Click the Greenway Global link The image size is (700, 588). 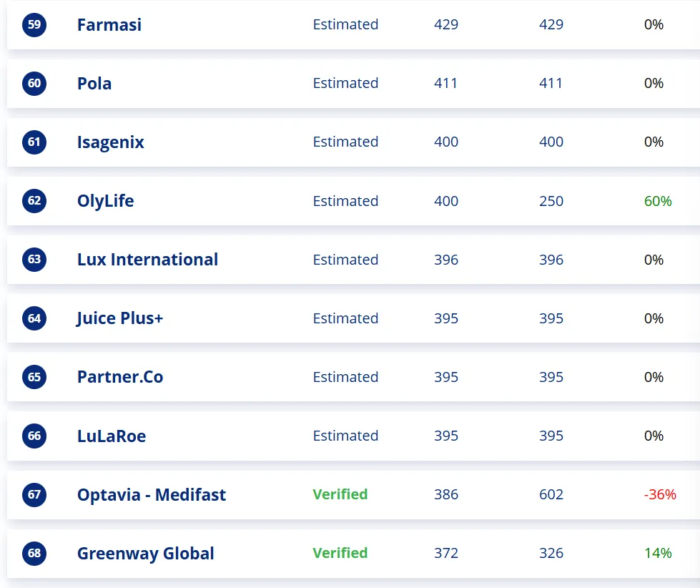(x=146, y=553)
